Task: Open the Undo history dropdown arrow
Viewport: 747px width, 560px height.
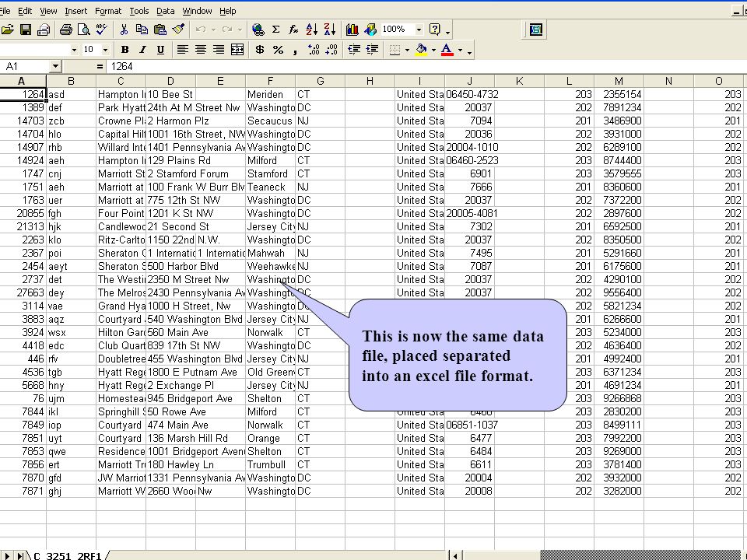Action: point(213,30)
